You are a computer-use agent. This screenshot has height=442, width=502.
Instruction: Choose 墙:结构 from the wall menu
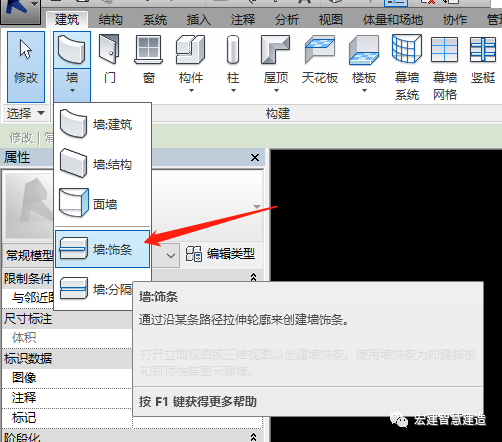103,164
